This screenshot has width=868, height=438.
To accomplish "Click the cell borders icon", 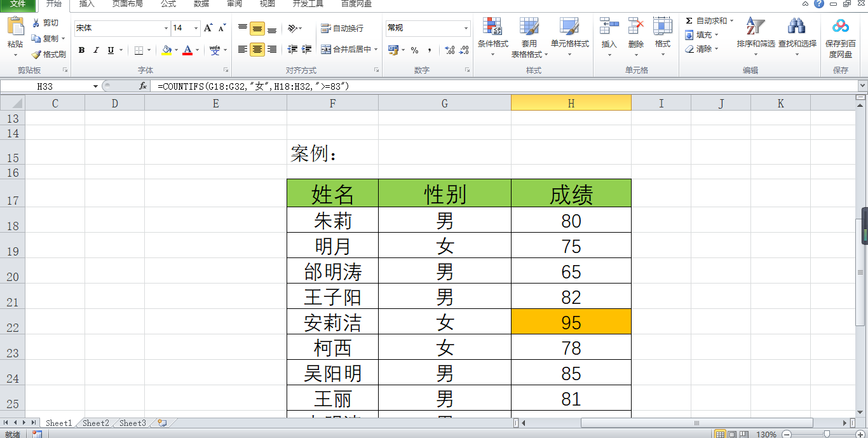I will [x=139, y=50].
